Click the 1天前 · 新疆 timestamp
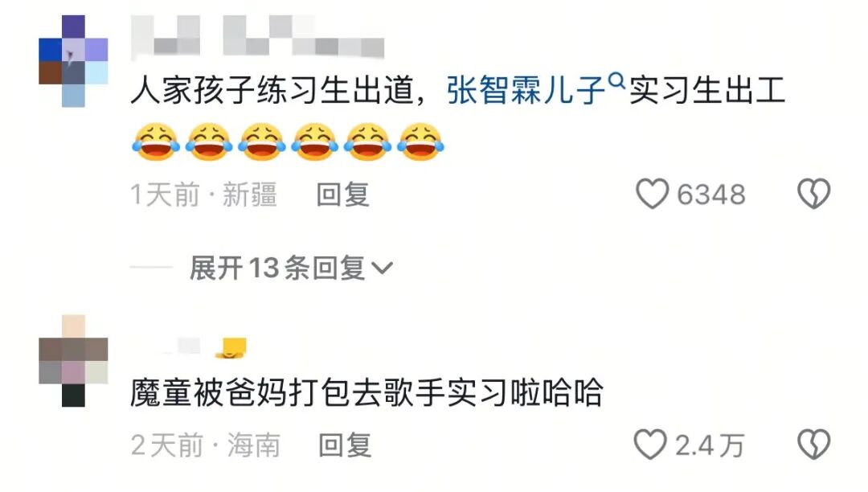The image size is (868, 492). (203, 195)
